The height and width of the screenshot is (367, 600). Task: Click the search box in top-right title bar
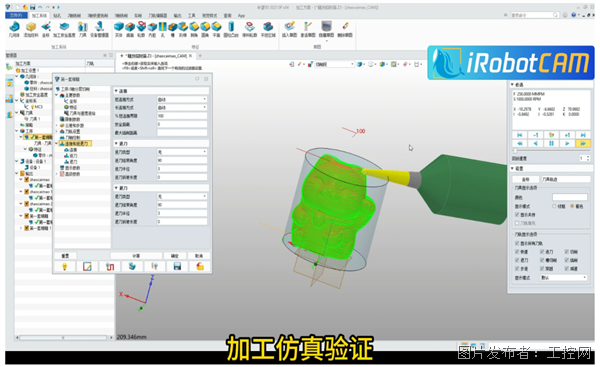point(535,15)
